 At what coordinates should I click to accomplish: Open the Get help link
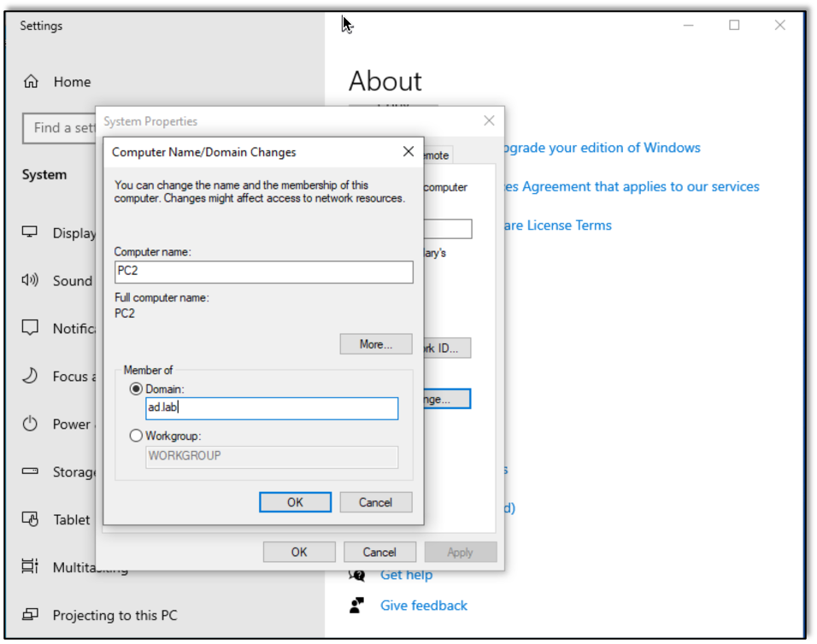click(406, 575)
